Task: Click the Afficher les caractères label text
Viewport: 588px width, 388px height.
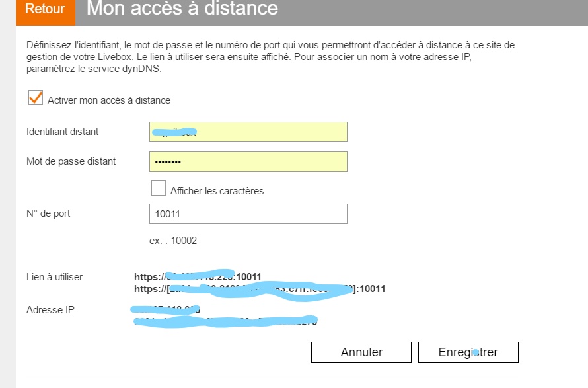Action: tap(217, 191)
